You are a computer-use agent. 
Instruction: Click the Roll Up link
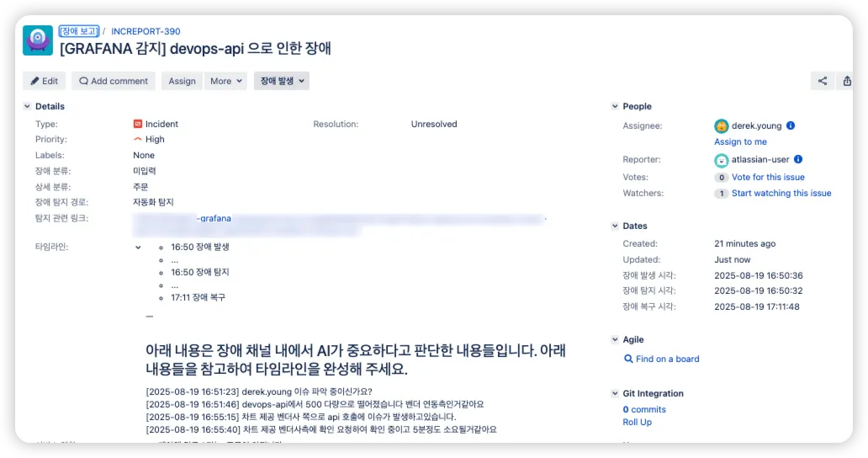pyautogui.click(x=638, y=422)
